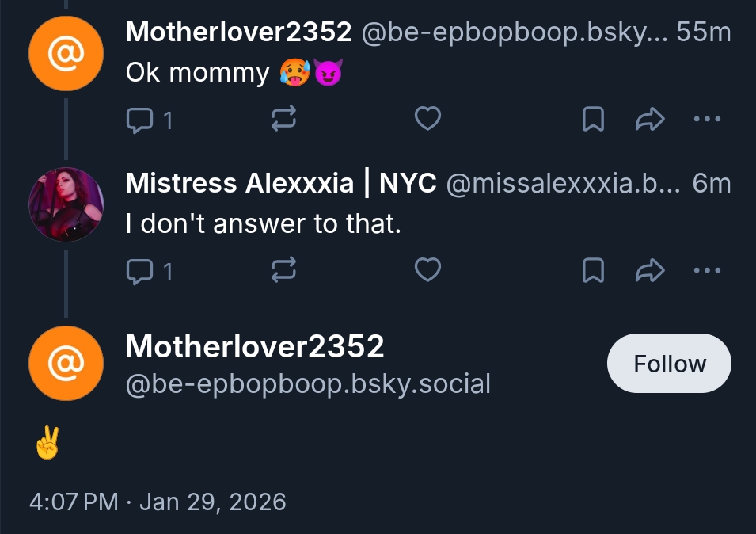756x534 pixels.
Task: Click the 4:07 PM Jan 29, 2026 timestamp
Action: pos(158,502)
